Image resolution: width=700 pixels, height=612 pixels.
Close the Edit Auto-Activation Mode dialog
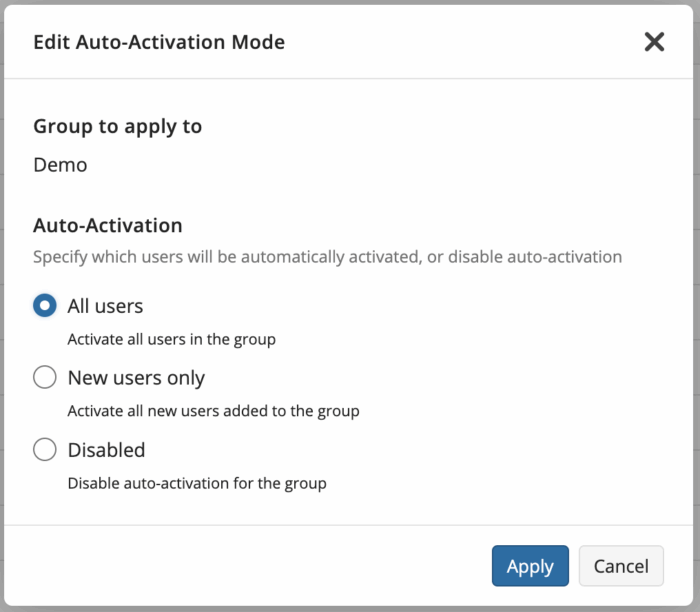pos(654,42)
